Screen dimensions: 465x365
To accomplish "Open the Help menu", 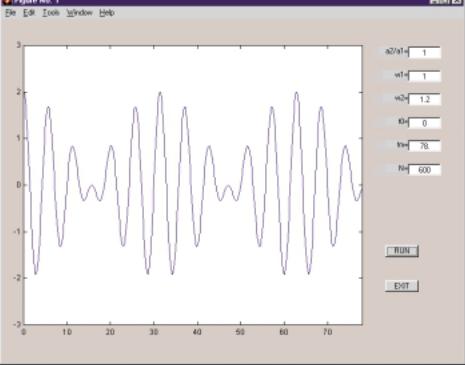I will (x=107, y=13).
